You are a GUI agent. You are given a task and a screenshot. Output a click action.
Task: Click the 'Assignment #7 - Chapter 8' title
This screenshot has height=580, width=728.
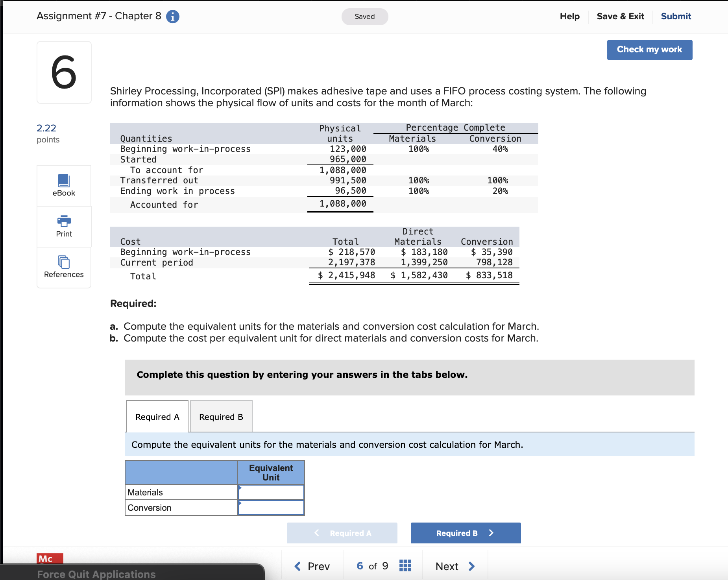(x=99, y=16)
